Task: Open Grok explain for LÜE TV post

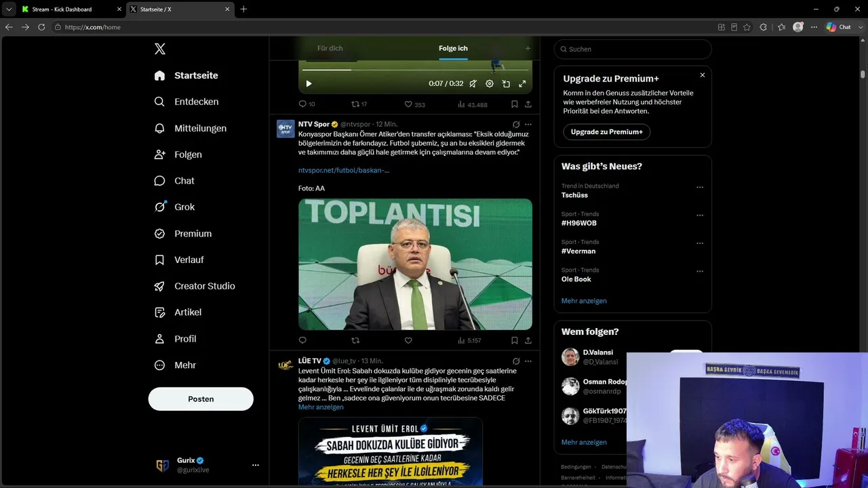Action: click(516, 361)
